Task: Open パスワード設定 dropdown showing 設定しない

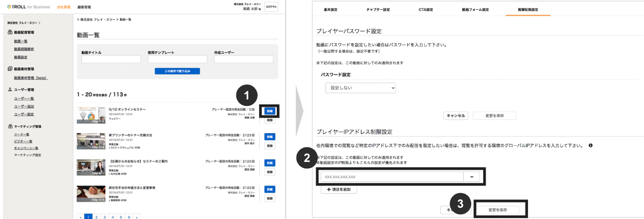Action: coord(360,88)
